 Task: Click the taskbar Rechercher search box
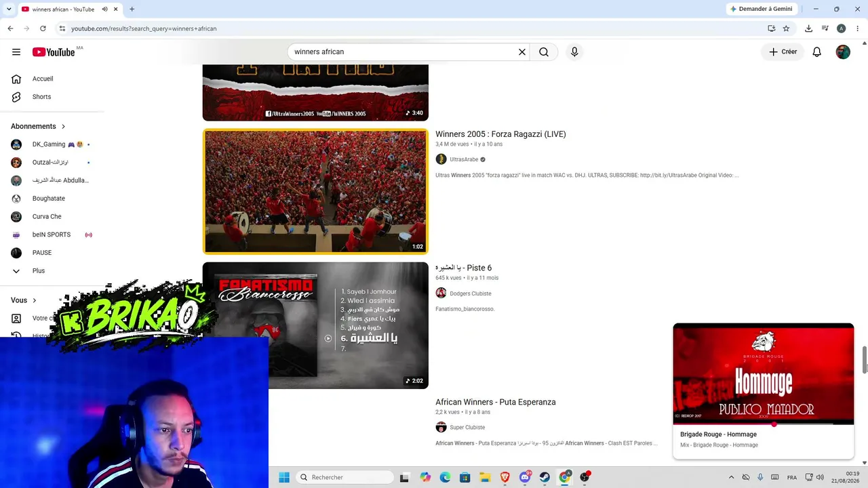coord(344,477)
